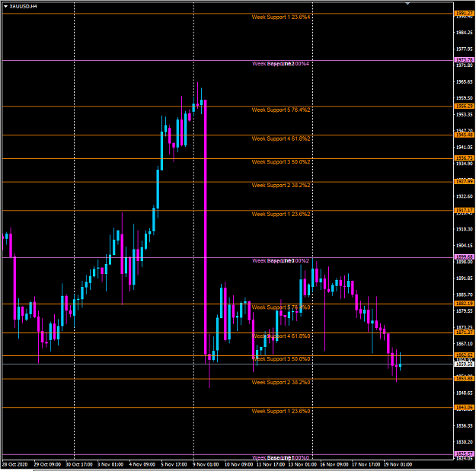
Task: Click the XAUUSD,H4 symbol title text
Action: (x=23, y=6)
